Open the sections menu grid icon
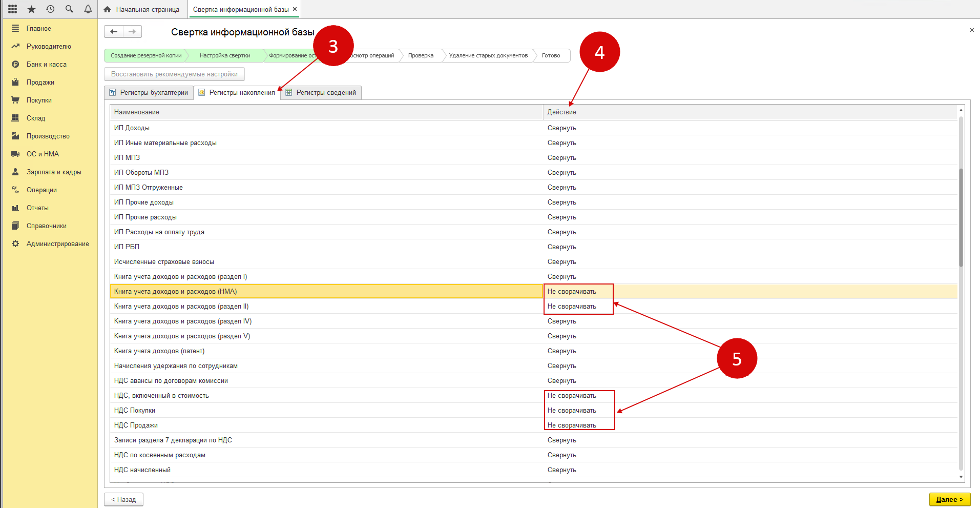This screenshot has width=980, height=508. (13, 9)
